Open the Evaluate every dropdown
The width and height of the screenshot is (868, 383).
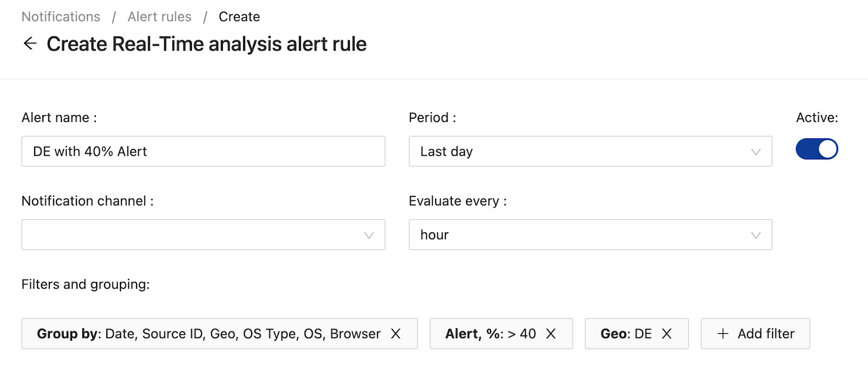pos(590,235)
